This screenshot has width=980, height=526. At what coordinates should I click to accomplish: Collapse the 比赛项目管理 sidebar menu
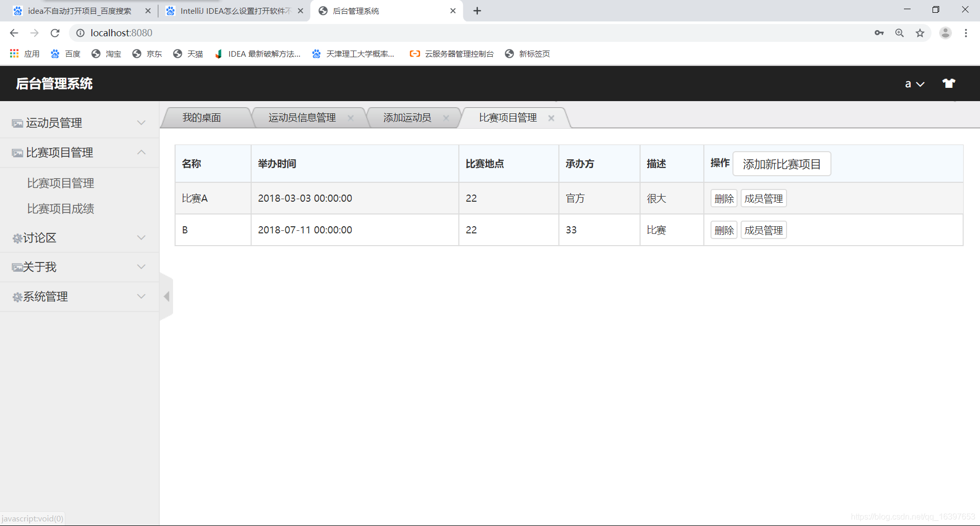(x=80, y=152)
